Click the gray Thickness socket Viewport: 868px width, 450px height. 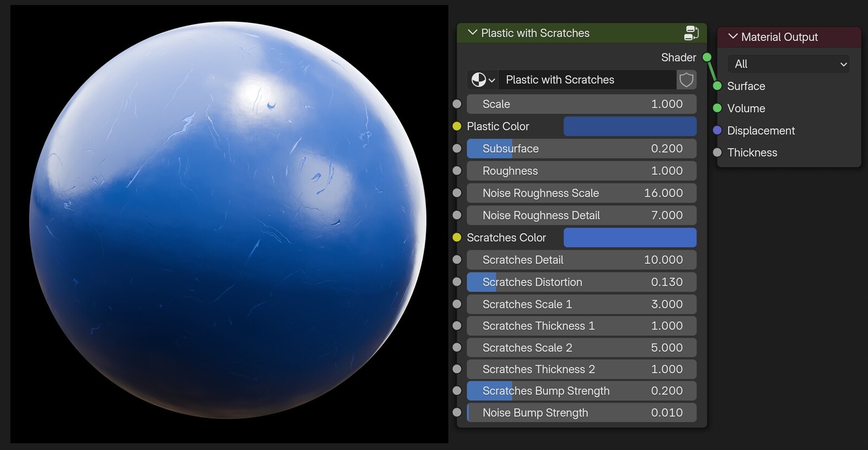pos(717,153)
